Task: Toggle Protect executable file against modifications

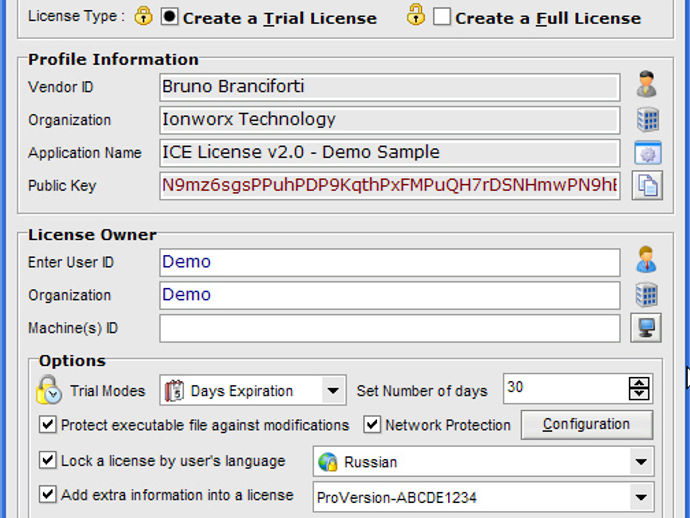Action: point(48,425)
